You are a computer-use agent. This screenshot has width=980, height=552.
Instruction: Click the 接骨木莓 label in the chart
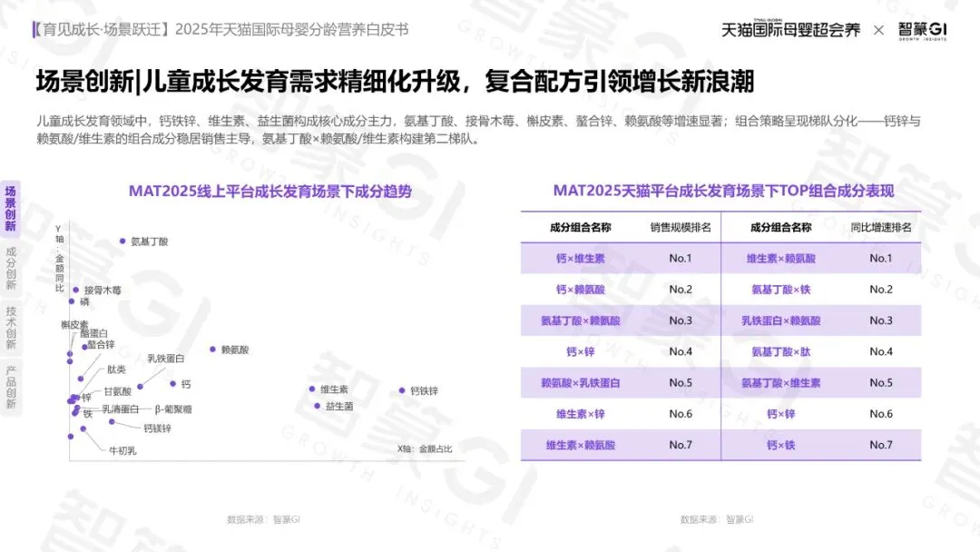[x=103, y=290]
